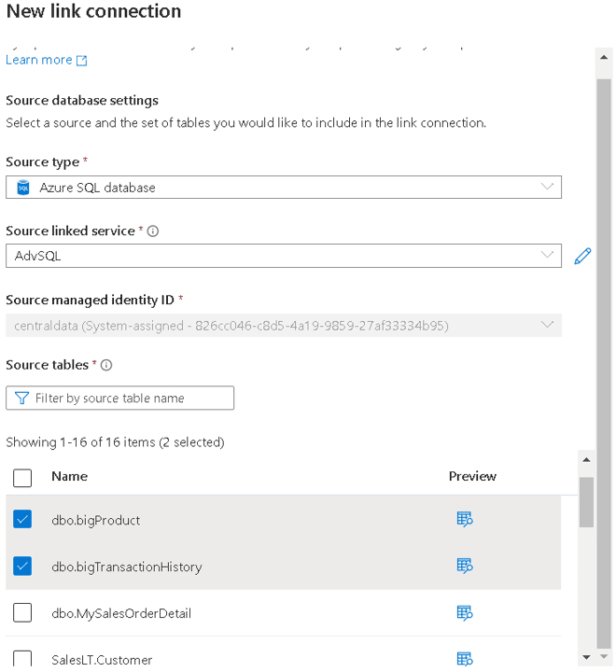Click the table list scroll down arrow
The width and height of the screenshot is (616, 672).
click(x=586, y=657)
